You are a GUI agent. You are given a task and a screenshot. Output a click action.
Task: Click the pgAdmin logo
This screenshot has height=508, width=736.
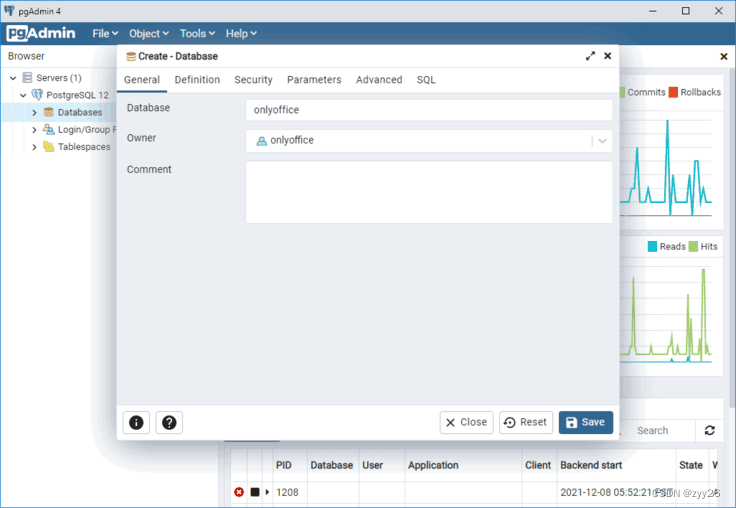(41, 33)
